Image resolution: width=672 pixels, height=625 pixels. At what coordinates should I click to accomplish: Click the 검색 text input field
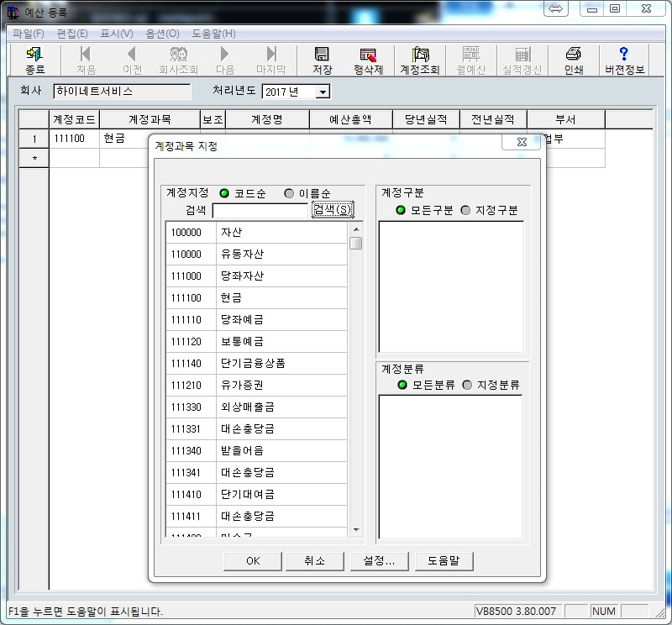[260, 210]
